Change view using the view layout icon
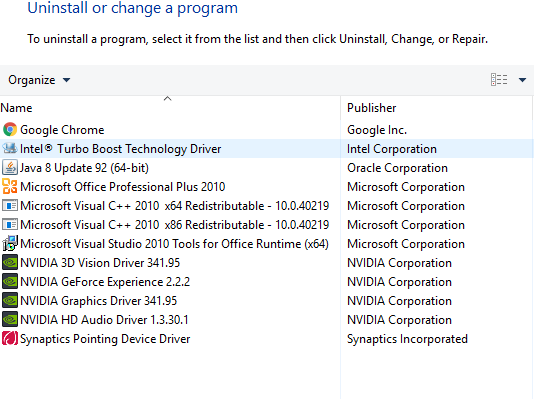Viewport: 534px width, 399px height. tap(499, 80)
